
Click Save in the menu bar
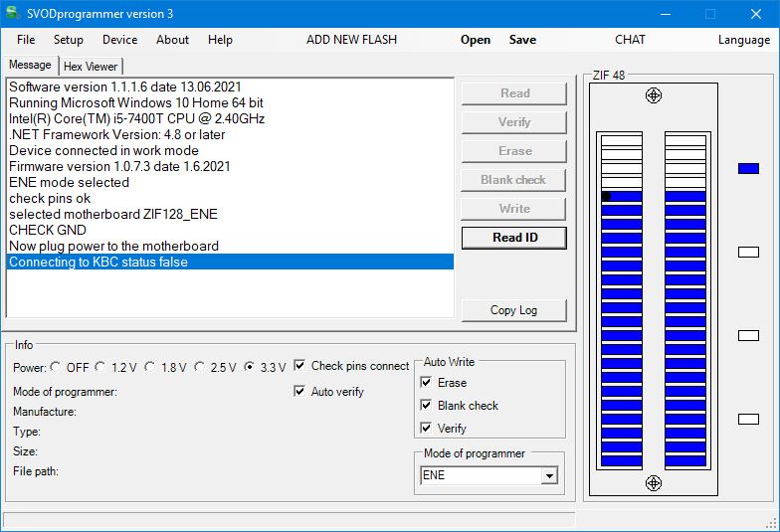click(522, 40)
